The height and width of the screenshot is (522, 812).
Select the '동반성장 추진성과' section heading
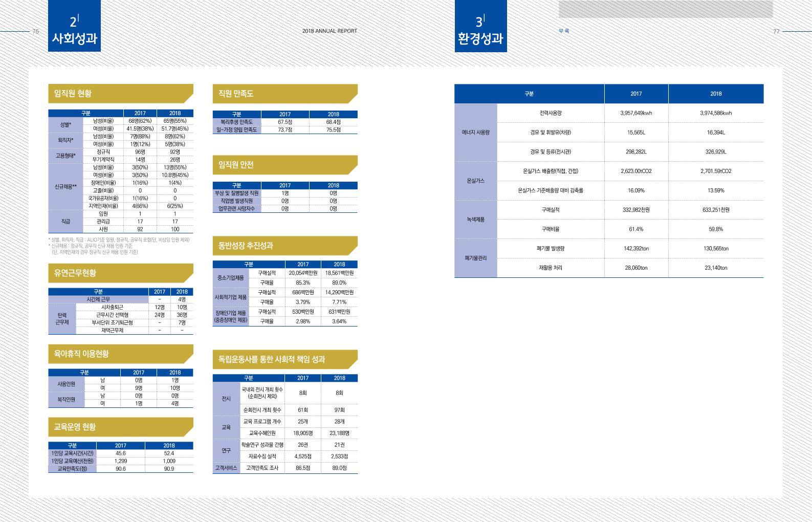(x=285, y=246)
